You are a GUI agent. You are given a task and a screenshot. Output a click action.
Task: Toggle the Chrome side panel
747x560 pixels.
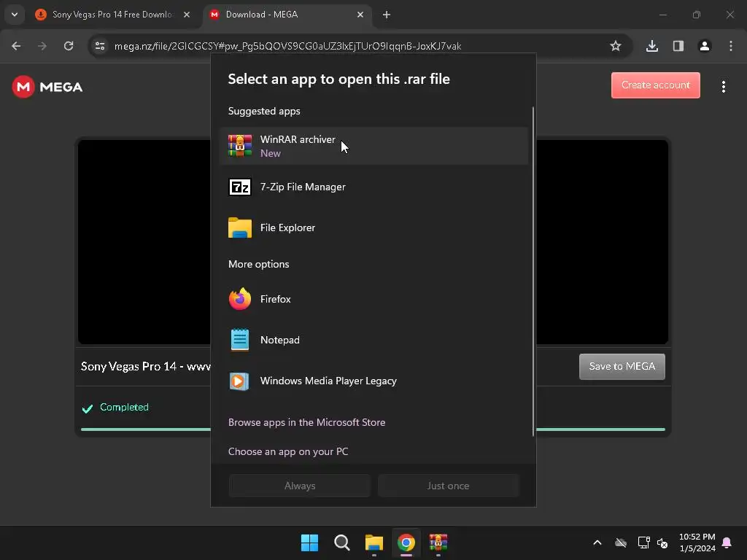click(x=678, y=46)
